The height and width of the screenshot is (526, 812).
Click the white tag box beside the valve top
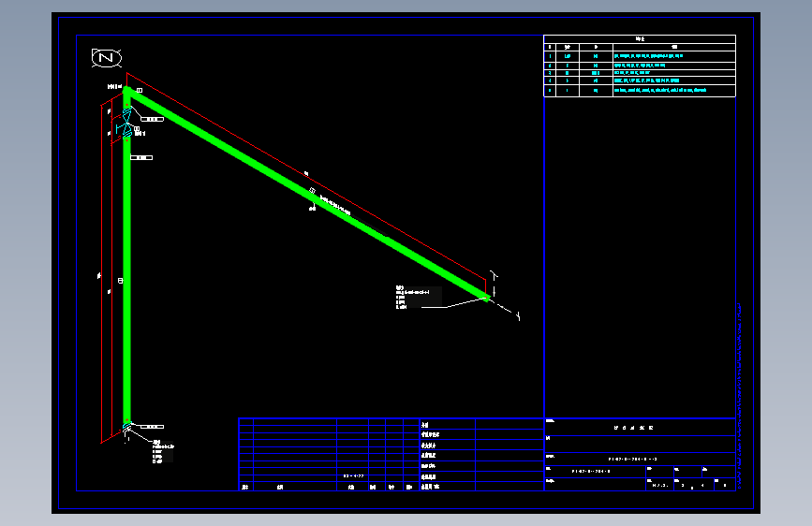pyautogui.click(x=153, y=119)
